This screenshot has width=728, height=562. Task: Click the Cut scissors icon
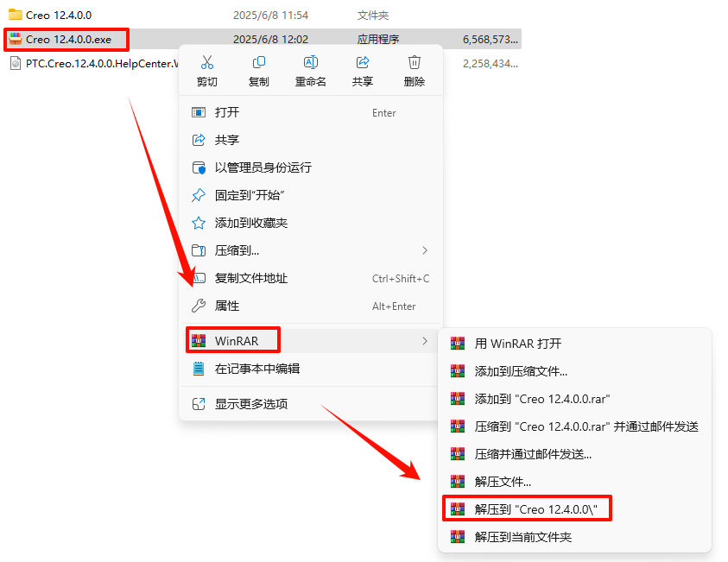coord(207,62)
